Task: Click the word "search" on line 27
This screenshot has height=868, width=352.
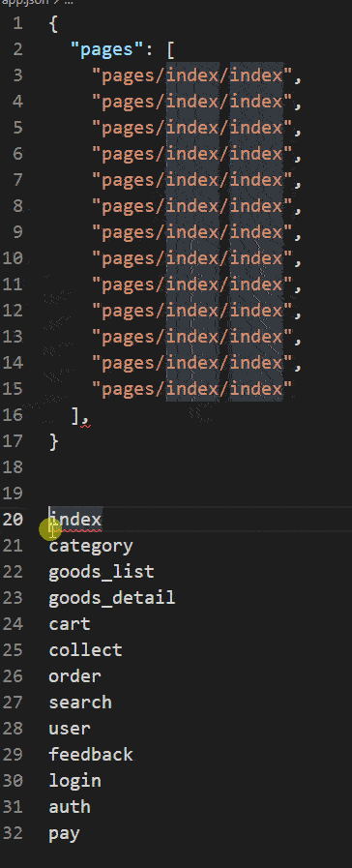Action: tap(80, 703)
